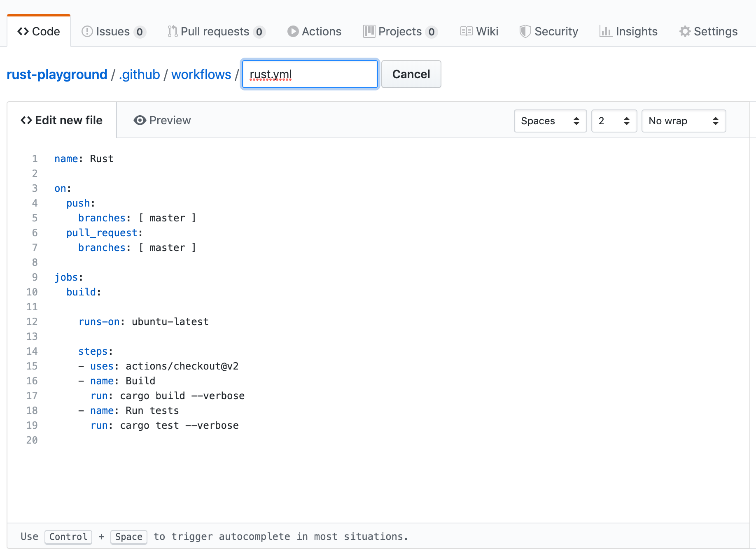The height and width of the screenshot is (558, 756).
Task: Focus the rust.yml filename field
Action: click(310, 74)
